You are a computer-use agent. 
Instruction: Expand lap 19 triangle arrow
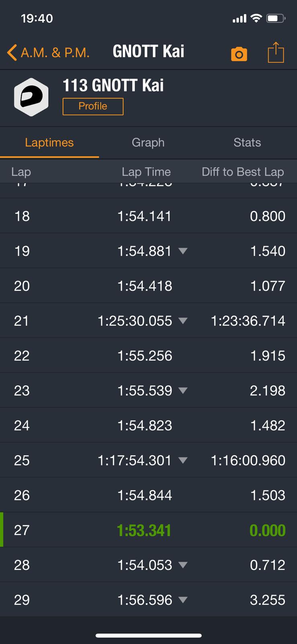pyautogui.click(x=183, y=251)
